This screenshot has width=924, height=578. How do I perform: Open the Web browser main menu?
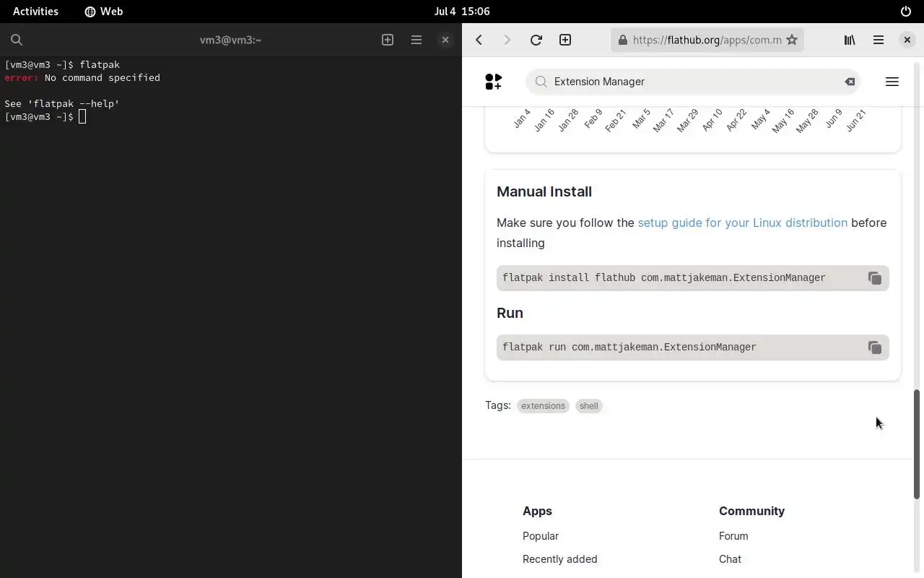click(879, 40)
